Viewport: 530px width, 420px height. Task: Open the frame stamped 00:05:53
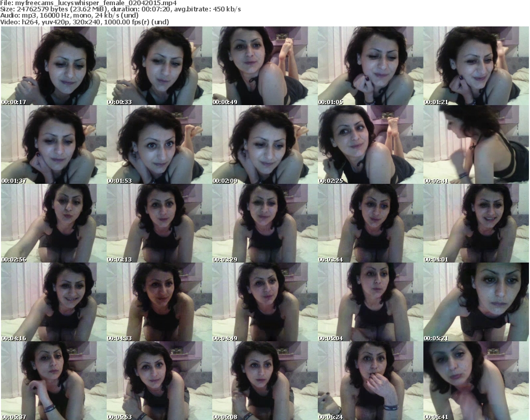click(159, 381)
